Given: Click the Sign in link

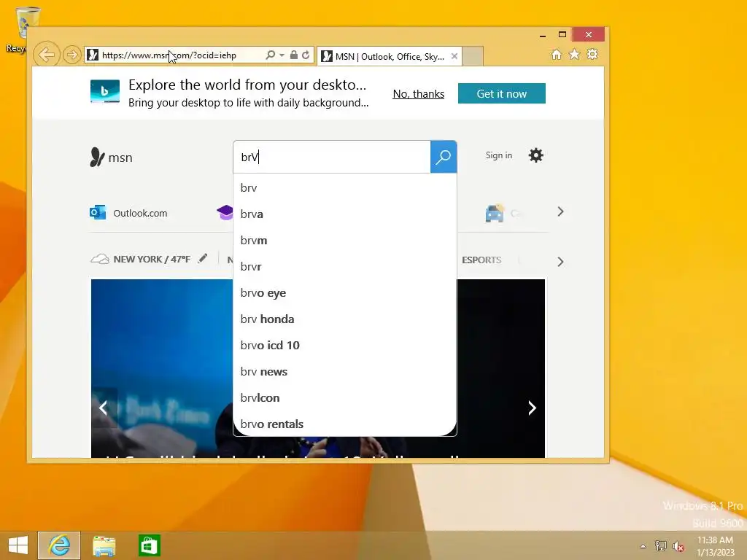Looking at the screenshot, I should coord(499,155).
